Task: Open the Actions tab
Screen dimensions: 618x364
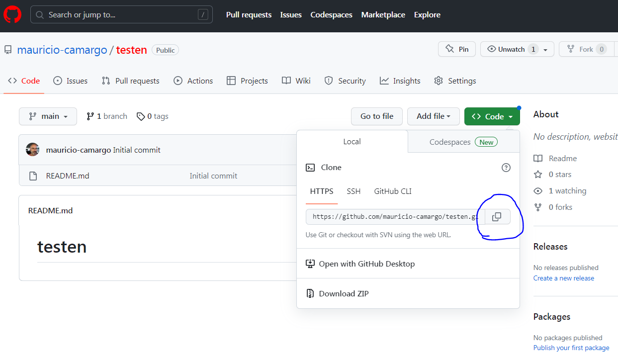Action: (x=193, y=81)
